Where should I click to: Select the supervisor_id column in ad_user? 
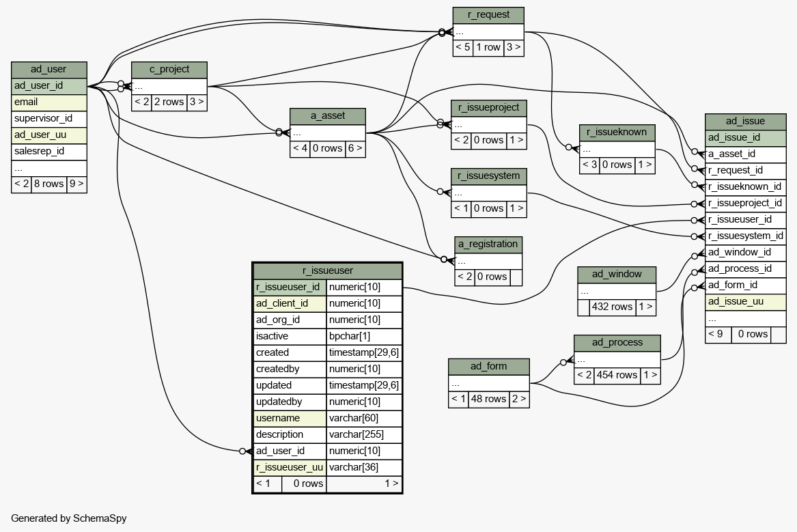(x=48, y=118)
